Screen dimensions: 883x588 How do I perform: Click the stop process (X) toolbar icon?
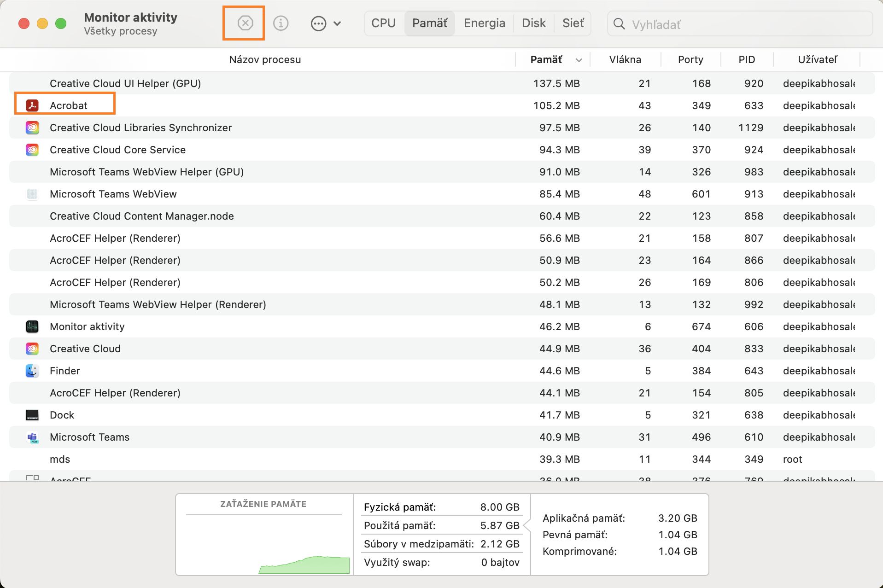[245, 23]
